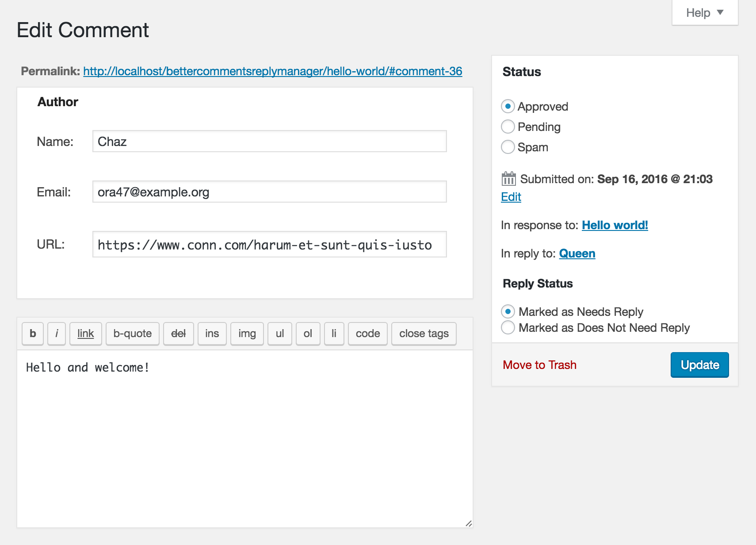Open the Queen parent comment link

(577, 253)
